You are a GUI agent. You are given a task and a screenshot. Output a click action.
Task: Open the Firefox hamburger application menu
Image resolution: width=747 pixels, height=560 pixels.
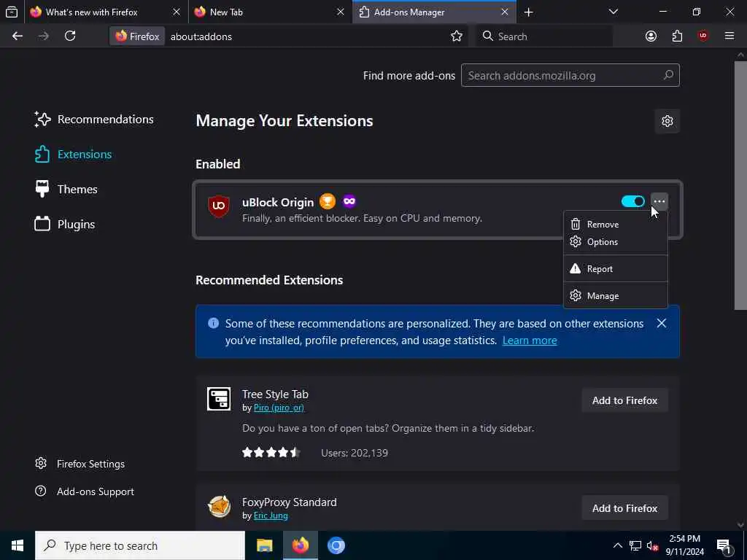pos(729,36)
